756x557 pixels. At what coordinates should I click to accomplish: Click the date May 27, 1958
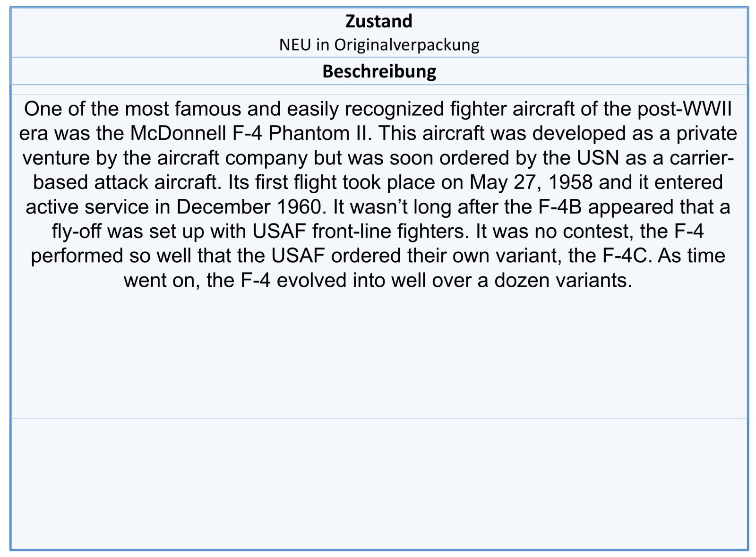531,182
